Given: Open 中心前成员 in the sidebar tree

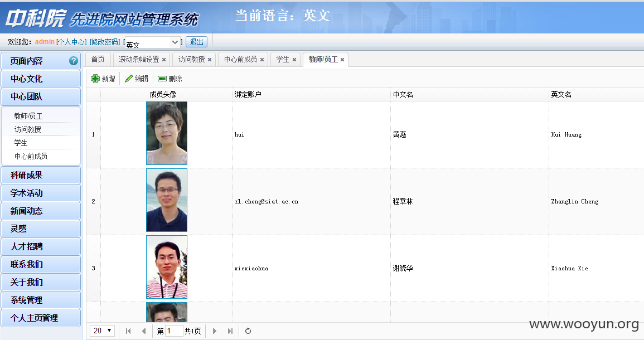Looking at the screenshot, I should pos(31,156).
